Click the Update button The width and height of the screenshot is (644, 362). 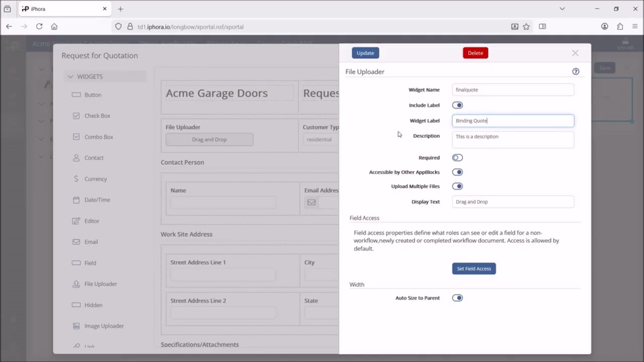pyautogui.click(x=365, y=53)
